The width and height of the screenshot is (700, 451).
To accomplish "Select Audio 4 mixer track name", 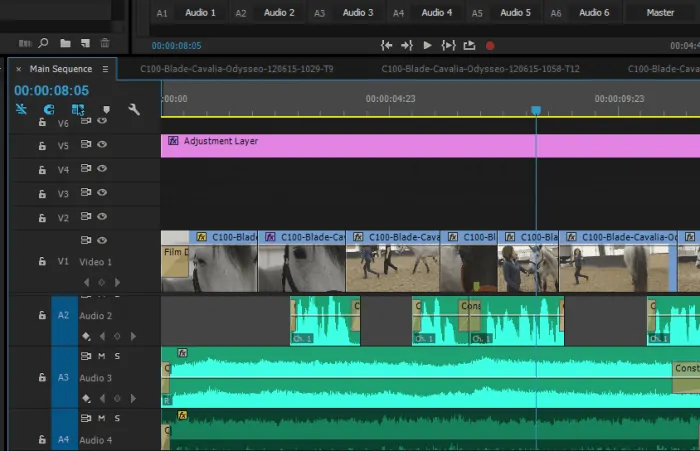I will (x=437, y=13).
